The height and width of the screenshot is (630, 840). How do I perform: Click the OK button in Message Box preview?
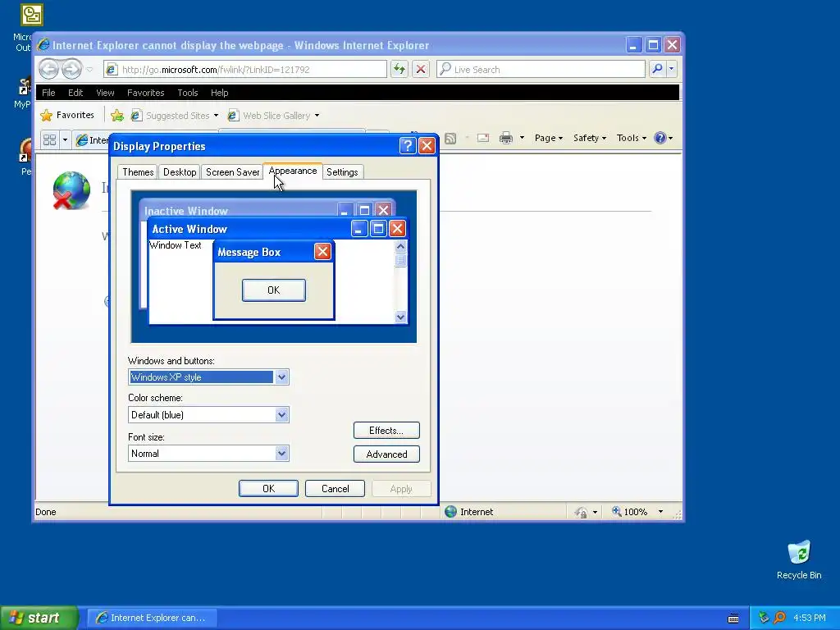click(274, 290)
